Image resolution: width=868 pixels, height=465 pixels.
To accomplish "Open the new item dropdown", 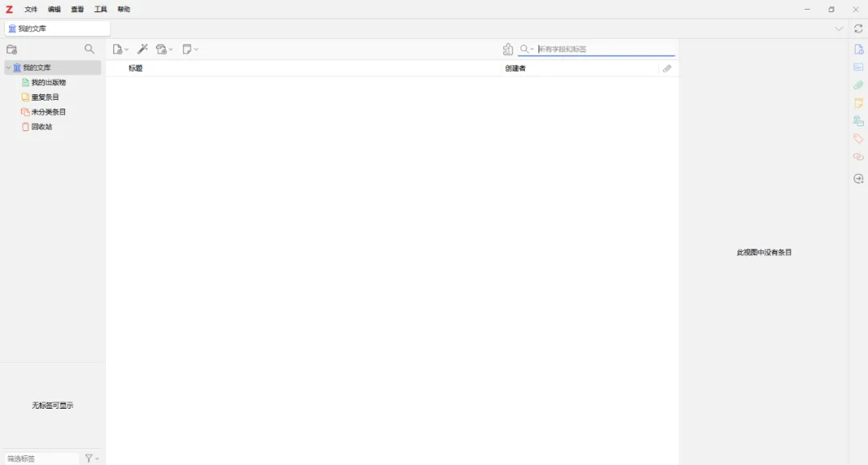I will coord(120,49).
